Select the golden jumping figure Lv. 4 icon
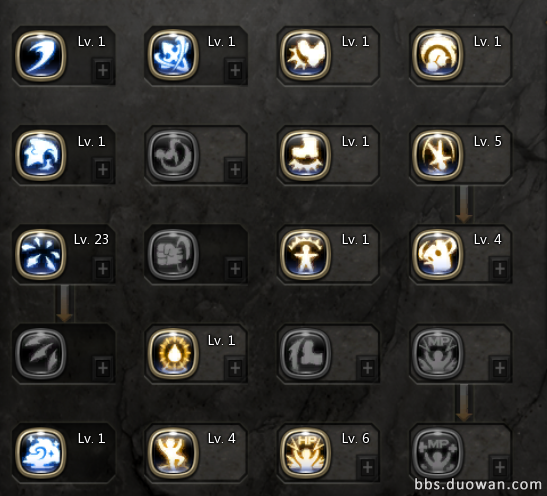 [x=173, y=453]
